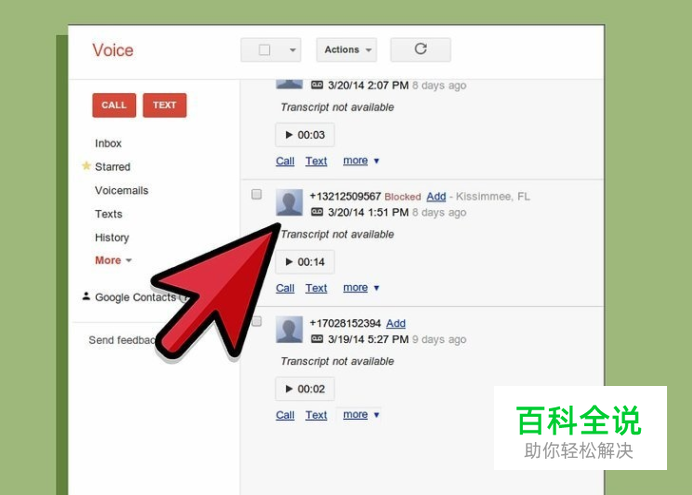Image resolution: width=692 pixels, height=495 pixels.
Task: Click the Google Contacts person icon
Action: pyautogui.click(x=86, y=296)
